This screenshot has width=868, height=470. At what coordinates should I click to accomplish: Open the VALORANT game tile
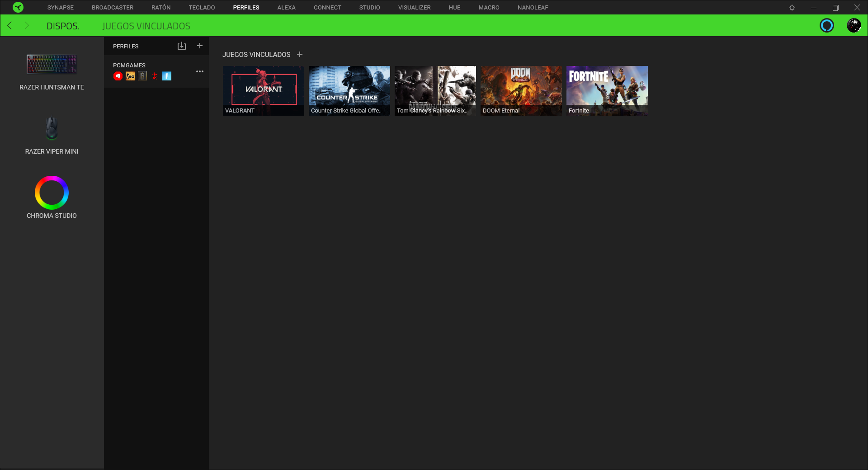coord(264,91)
